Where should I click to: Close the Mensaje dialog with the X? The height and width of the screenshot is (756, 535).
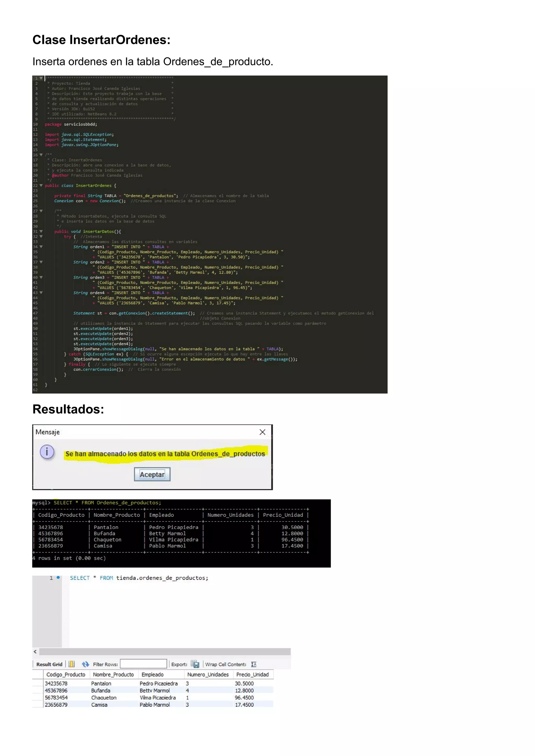pos(262,432)
